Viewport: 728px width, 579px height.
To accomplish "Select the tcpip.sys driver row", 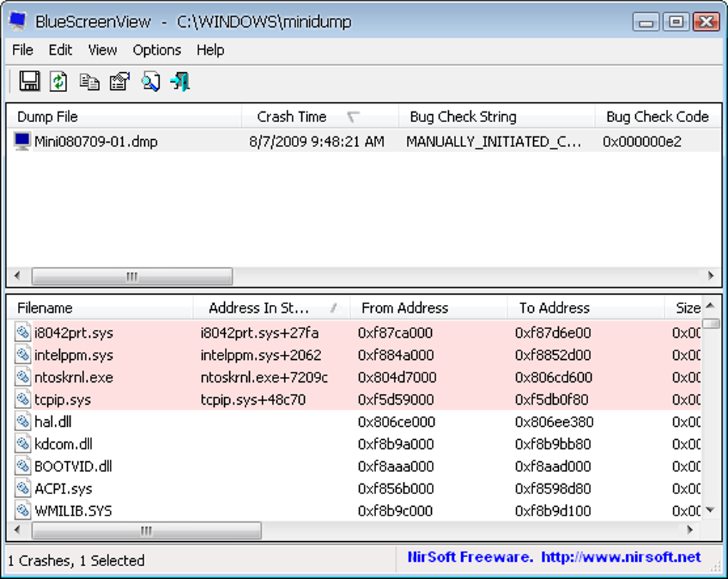I will pyautogui.click(x=354, y=399).
